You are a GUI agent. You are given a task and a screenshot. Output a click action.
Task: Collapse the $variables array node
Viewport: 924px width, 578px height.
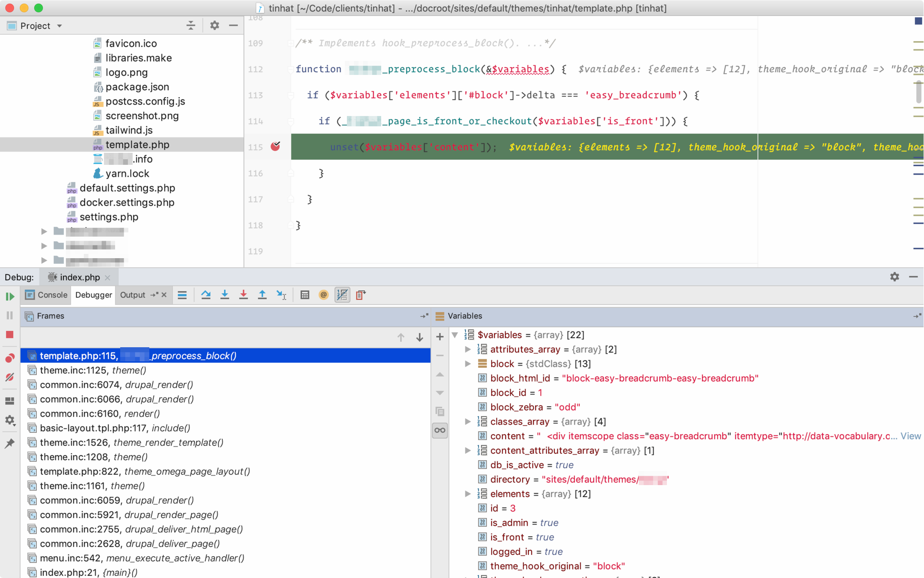pos(455,335)
